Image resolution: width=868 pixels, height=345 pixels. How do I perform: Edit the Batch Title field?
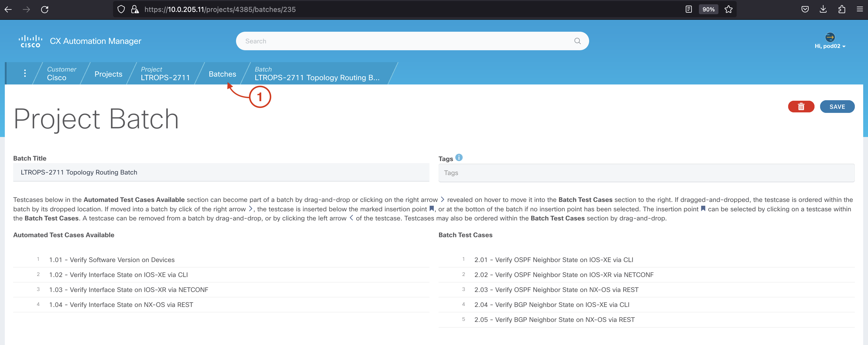(x=221, y=172)
